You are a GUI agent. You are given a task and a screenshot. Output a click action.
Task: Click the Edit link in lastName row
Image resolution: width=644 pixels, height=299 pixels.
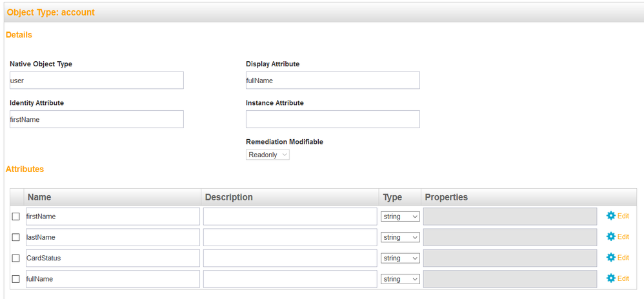click(623, 236)
